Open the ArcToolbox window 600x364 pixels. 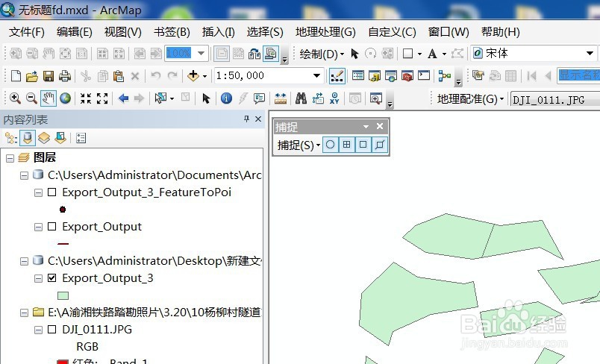407,75
